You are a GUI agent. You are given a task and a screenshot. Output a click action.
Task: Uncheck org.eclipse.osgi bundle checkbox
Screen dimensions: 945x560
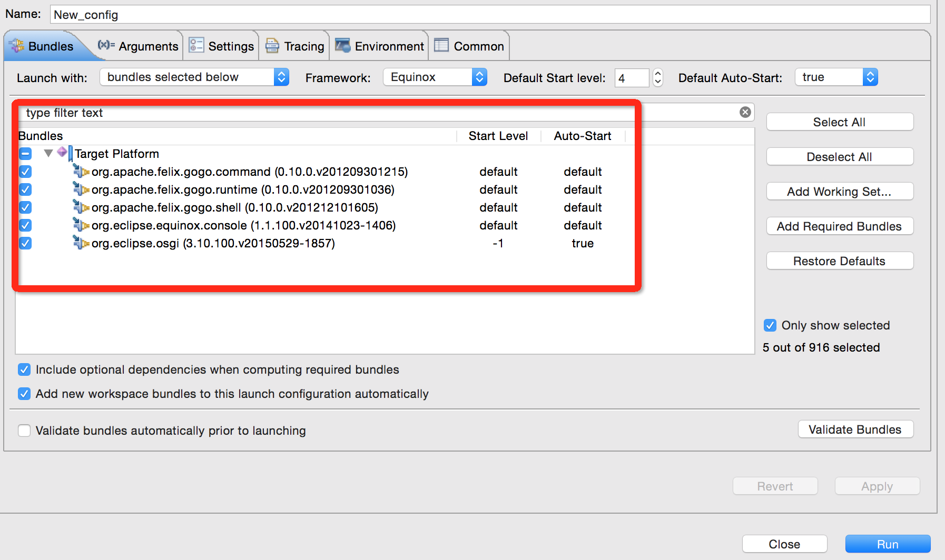(25, 243)
